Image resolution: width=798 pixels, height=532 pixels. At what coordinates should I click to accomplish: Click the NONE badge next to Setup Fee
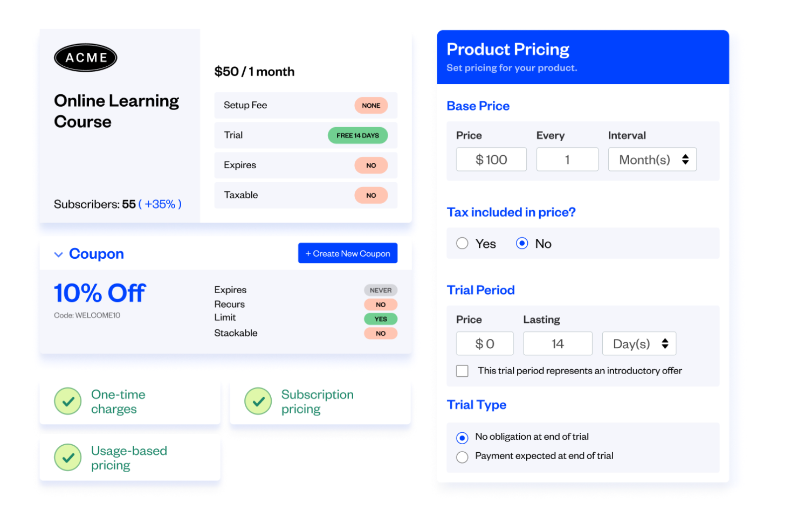371,105
